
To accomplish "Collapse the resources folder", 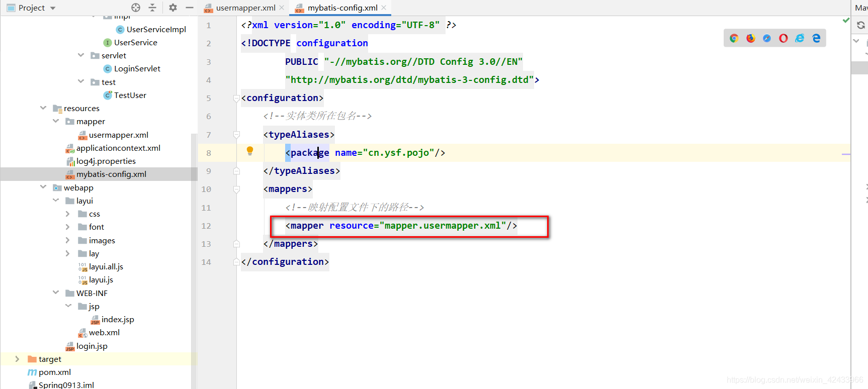I will [43, 108].
